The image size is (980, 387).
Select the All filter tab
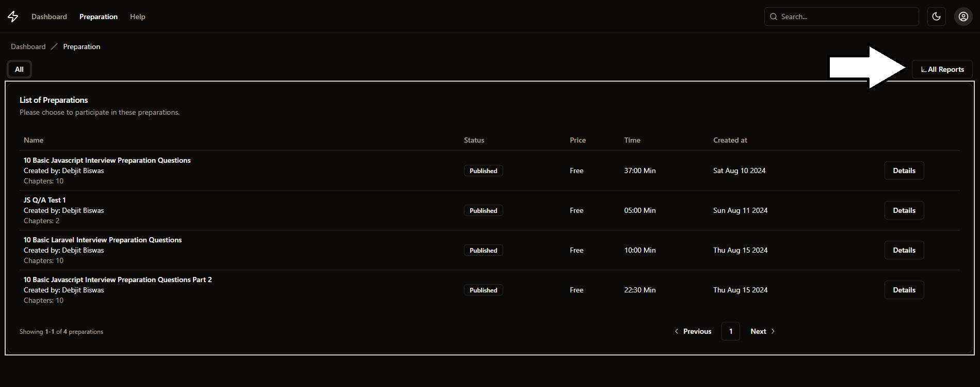[19, 69]
